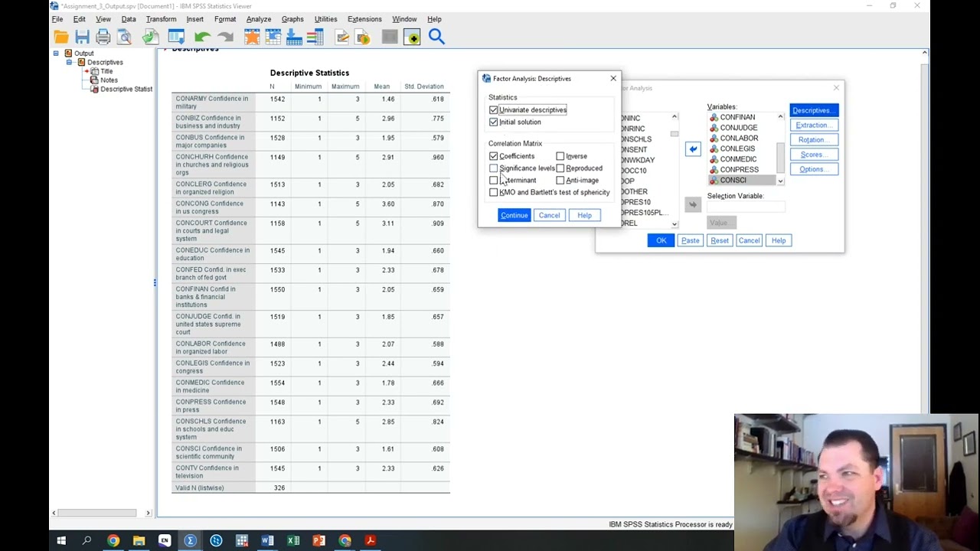
Task: Click the Print toolbar icon
Action: tap(103, 37)
